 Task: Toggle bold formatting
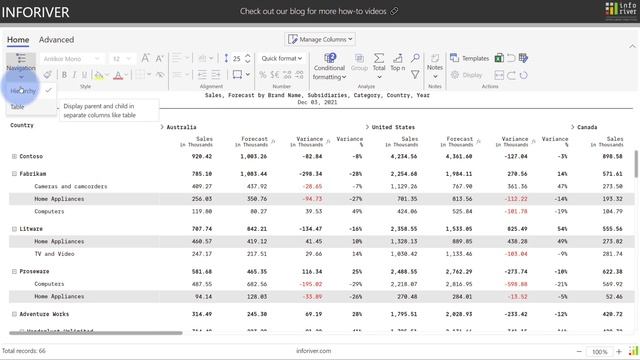click(64, 75)
